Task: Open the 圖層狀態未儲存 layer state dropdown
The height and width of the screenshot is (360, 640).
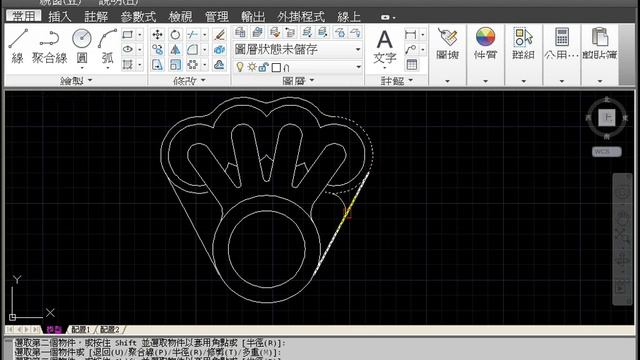Action: 298,50
